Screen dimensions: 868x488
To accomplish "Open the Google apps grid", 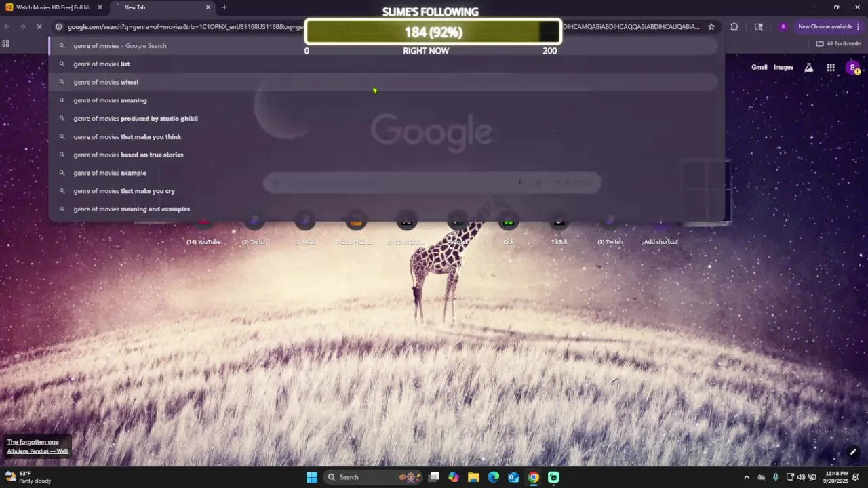I will click(831, 68).
